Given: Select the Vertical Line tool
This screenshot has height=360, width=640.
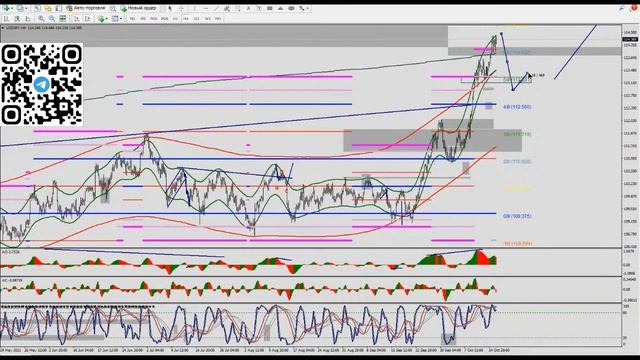Looking at the screenshot, I should pos(195,8).
